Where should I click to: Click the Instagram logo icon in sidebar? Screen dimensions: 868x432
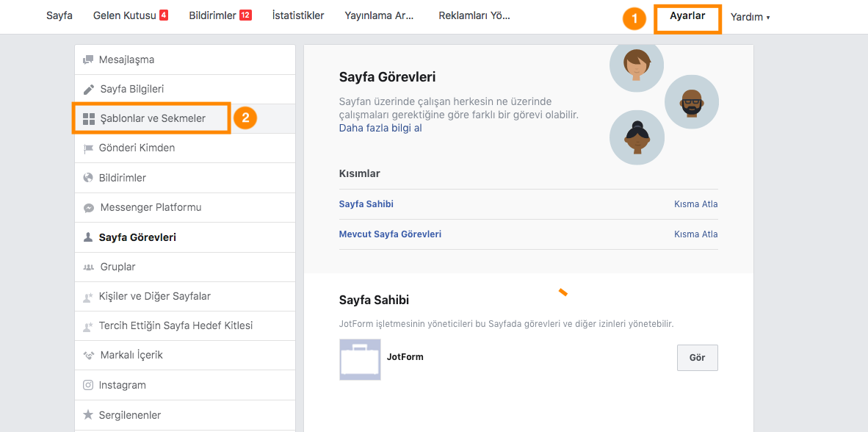coord(88,385)
